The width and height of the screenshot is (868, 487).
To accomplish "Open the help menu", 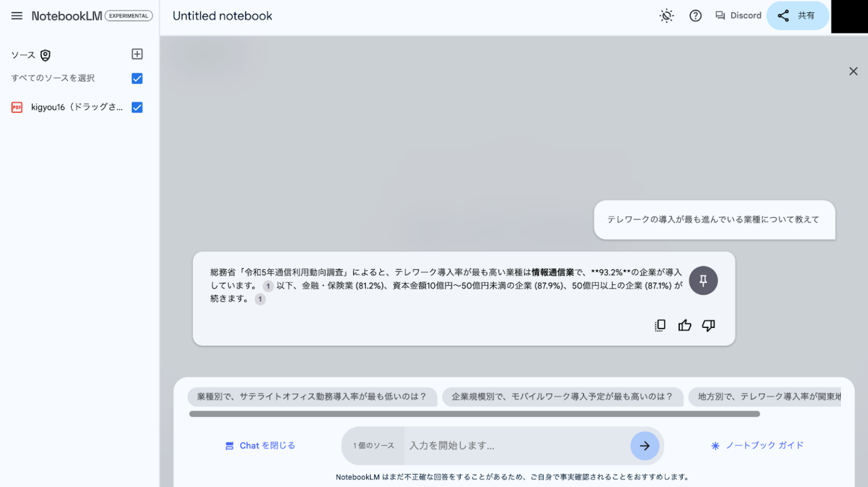I will pyautogui.click(x=695, y=15).
